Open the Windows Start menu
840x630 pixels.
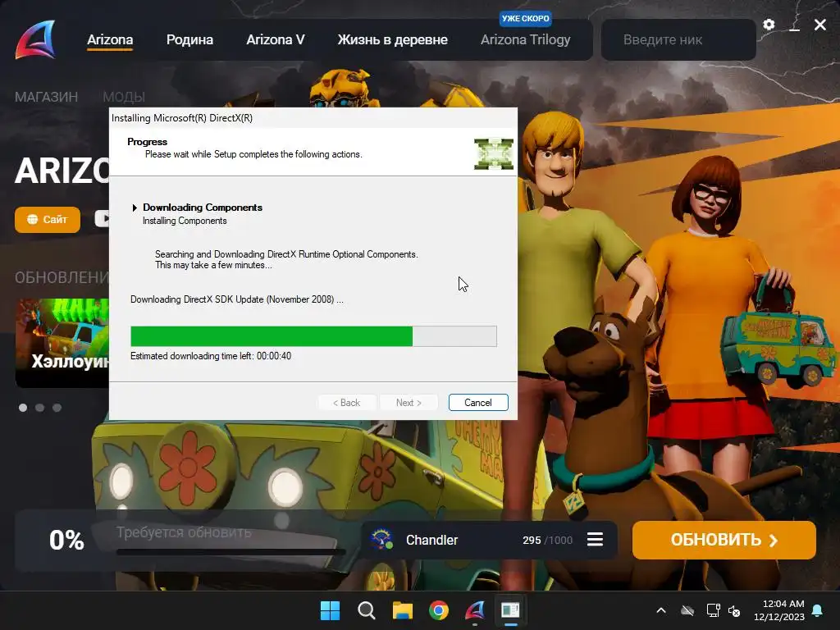(330, 610)
